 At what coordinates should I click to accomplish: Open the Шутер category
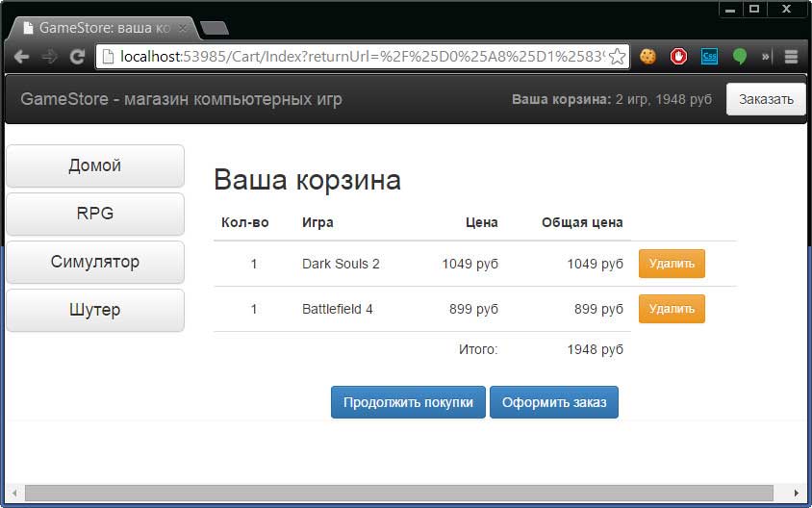click(x=95, y=310)
